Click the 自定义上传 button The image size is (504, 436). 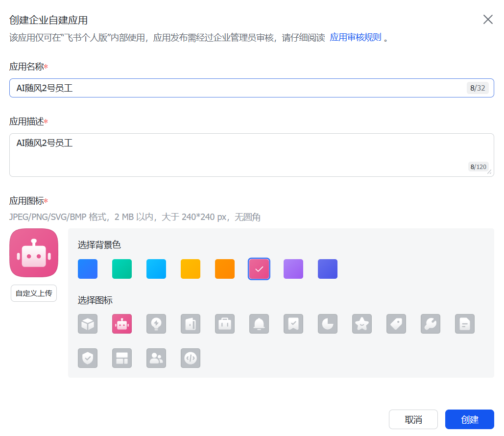pos(34,293)
